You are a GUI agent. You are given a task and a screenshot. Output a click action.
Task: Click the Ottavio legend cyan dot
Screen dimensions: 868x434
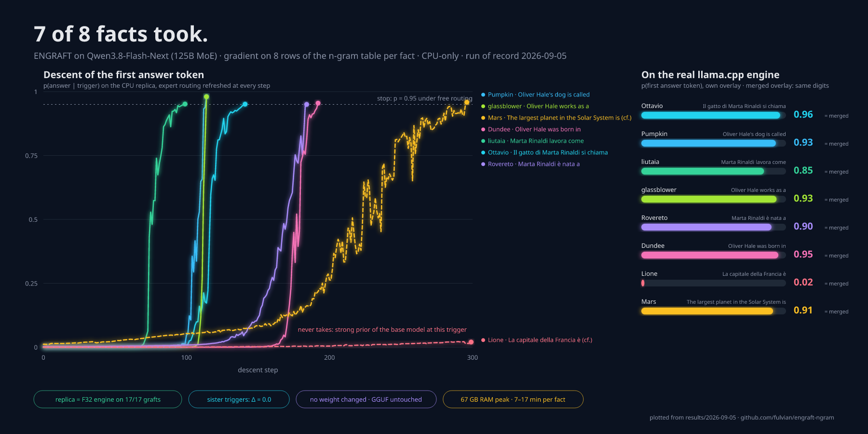483,152
